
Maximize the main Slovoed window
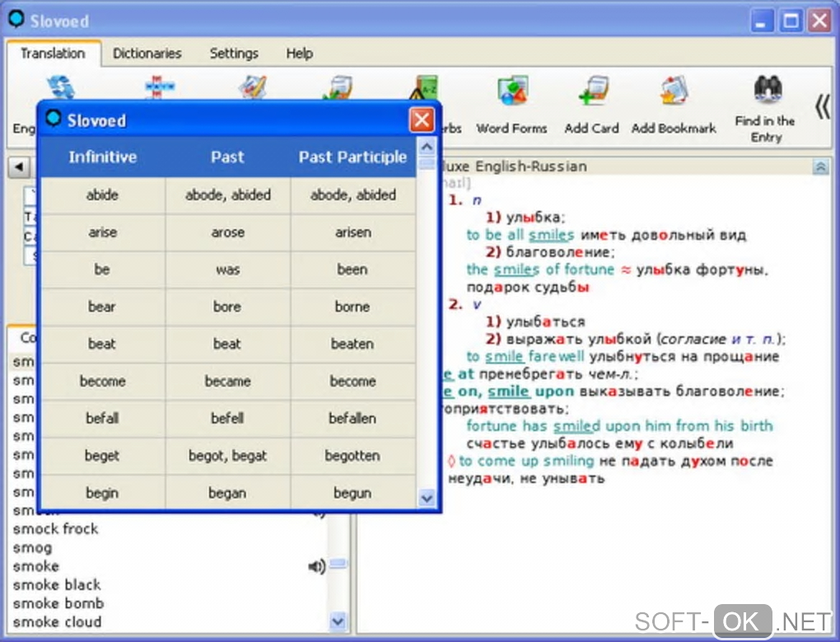791,21
